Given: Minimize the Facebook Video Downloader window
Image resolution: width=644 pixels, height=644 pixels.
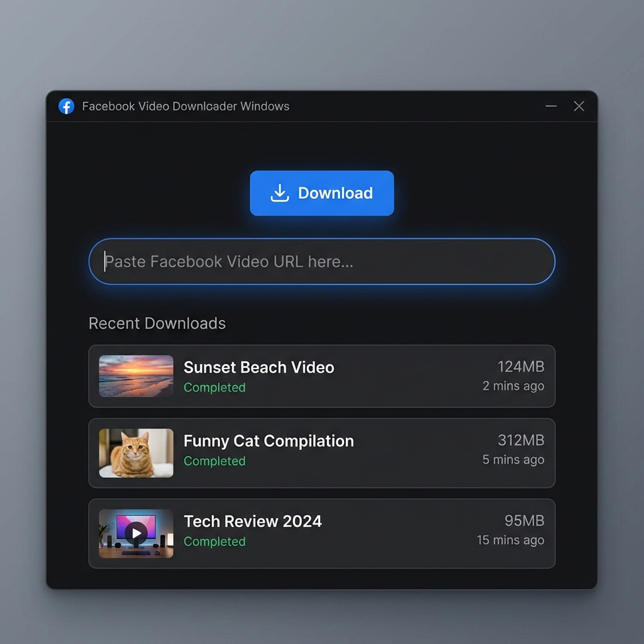Looking at the screenshot, I should click(x=551, y=106).
